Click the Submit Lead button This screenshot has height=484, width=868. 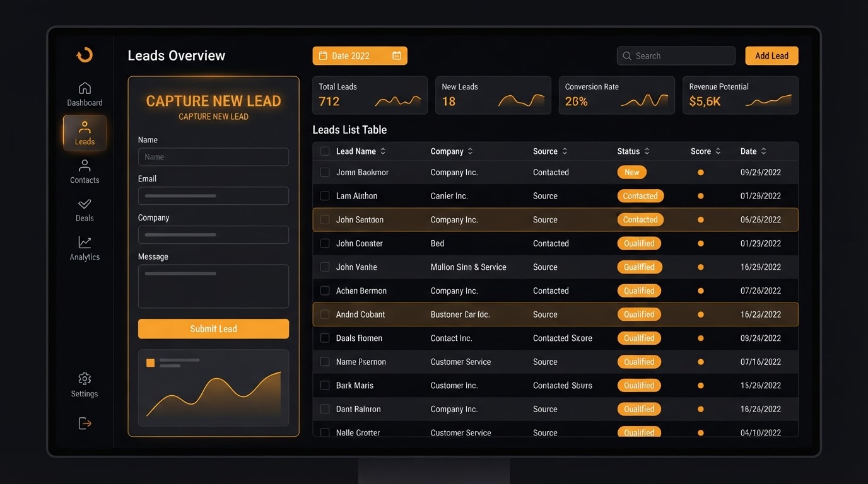click(213, 329)
